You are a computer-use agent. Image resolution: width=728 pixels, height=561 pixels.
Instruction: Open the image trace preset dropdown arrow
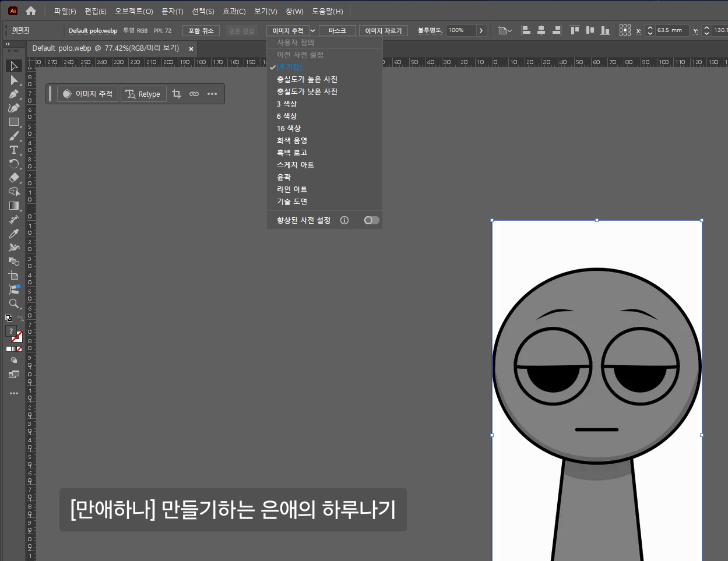pyautogui.click(x=313, y=31)
